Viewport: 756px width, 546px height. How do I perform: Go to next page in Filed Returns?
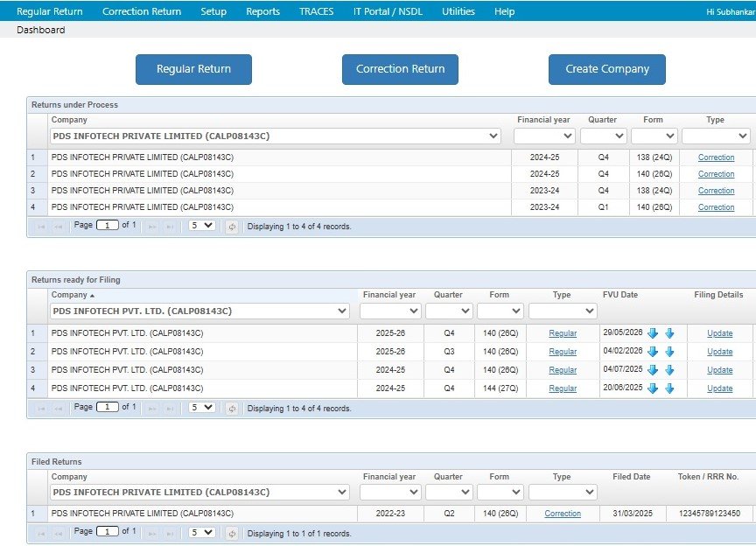[152, 534]
